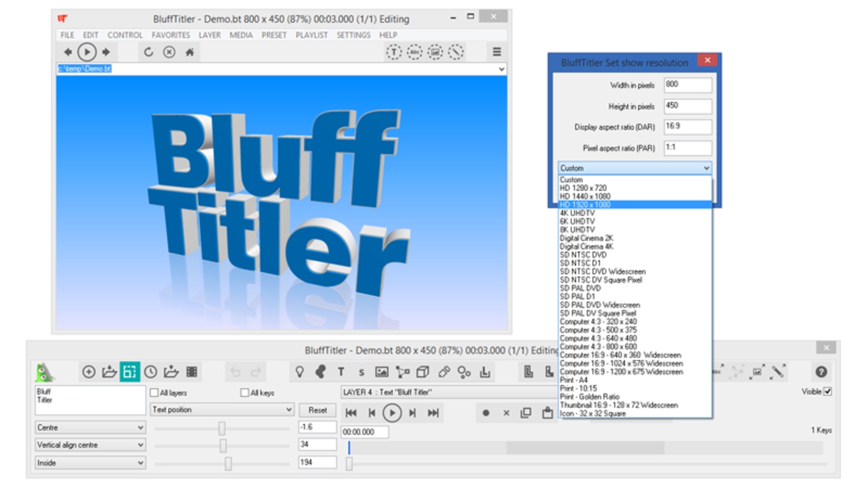
Task: Add a picture layer using the image icon
Action: [x=382, y=372]
